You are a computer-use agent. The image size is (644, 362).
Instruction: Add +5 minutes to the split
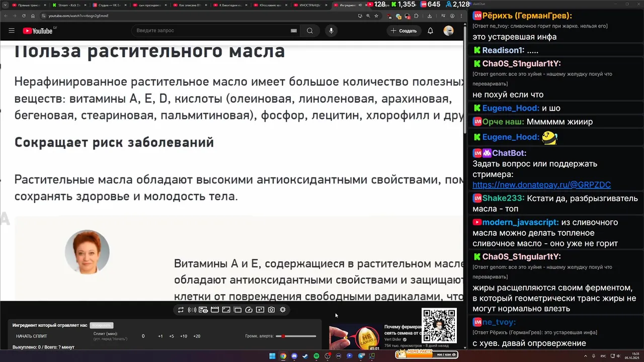(172, 336)
